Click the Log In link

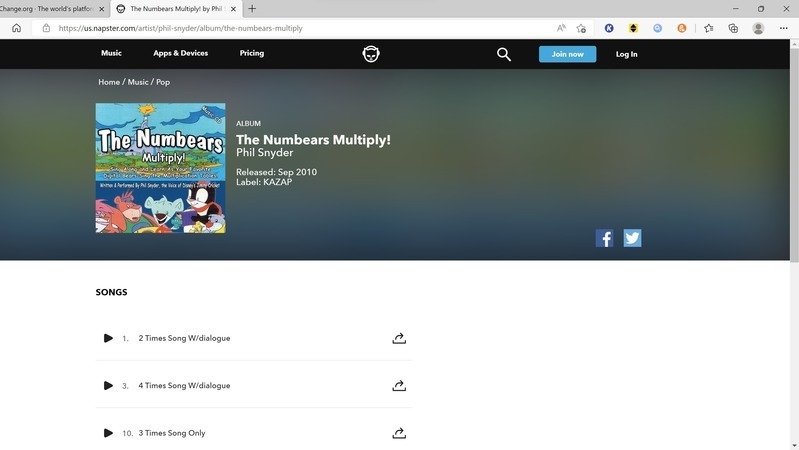[x=626, y=54]
